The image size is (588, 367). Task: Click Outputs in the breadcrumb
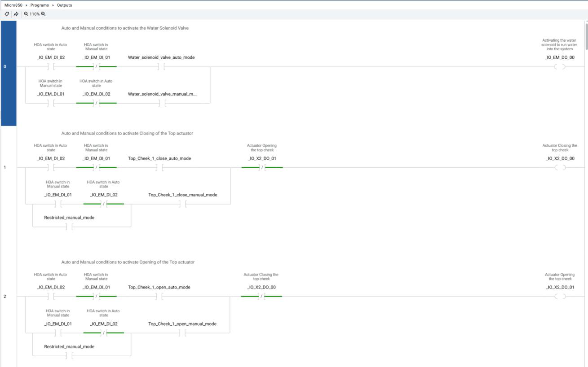click(x=64, y=5)
